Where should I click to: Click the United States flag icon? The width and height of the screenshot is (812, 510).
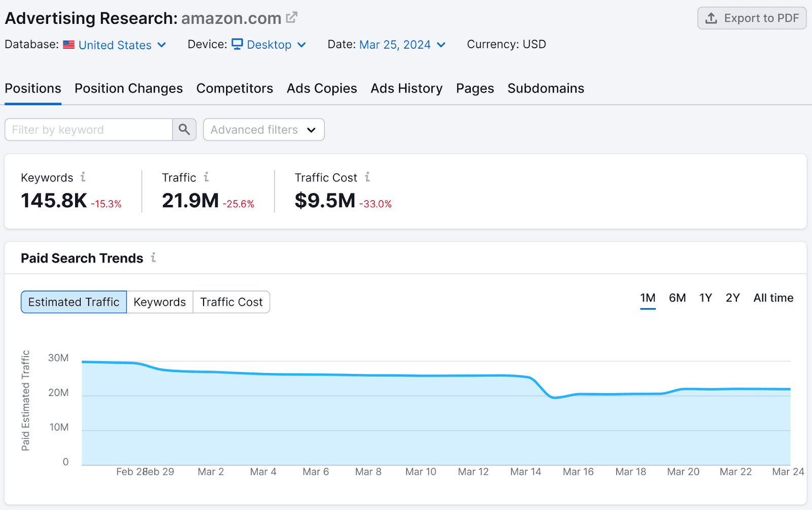point(69,45)
